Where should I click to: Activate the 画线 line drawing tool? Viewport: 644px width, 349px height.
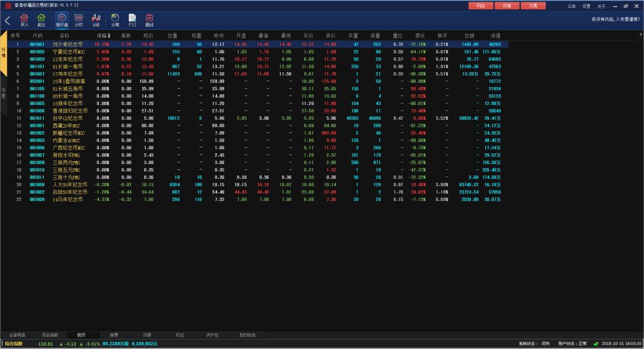[x=150, y=20]
